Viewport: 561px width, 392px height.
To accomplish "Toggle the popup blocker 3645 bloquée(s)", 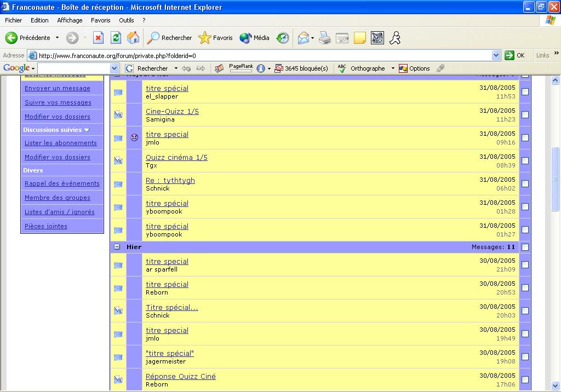I will coord(301,68).
